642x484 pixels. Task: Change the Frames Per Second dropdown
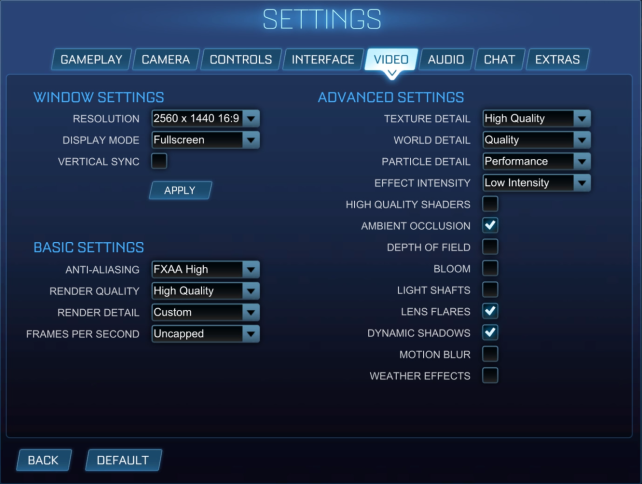[x=206, y=334]
